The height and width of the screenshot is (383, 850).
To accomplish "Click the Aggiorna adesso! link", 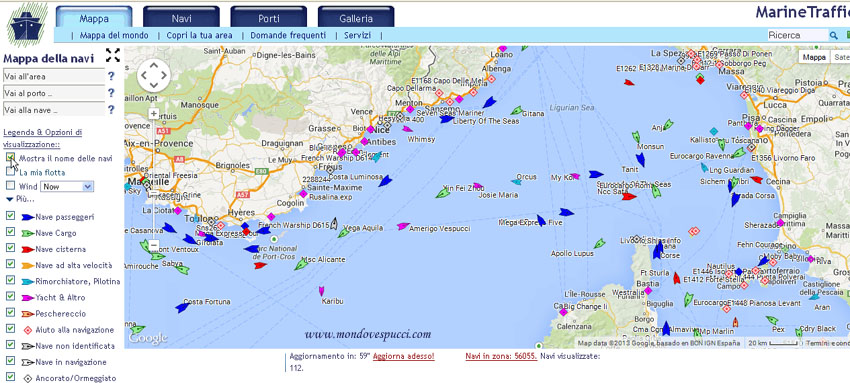I will pos(403,356).
